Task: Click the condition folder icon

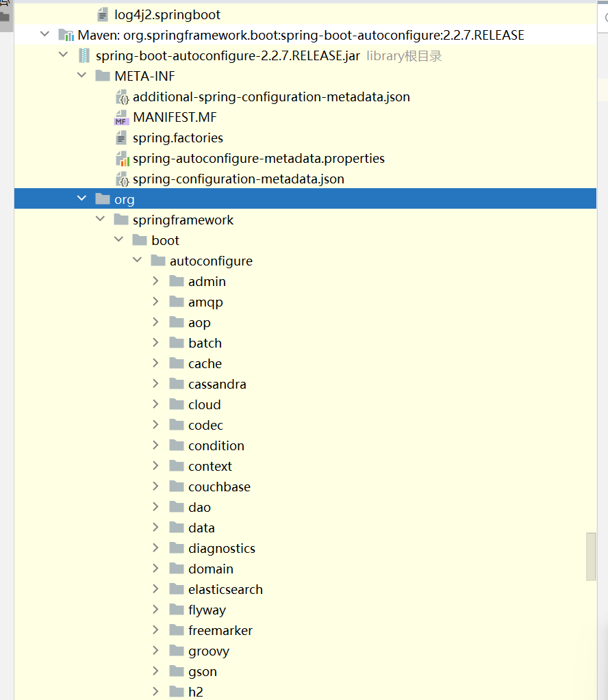Action: [177, 445]
